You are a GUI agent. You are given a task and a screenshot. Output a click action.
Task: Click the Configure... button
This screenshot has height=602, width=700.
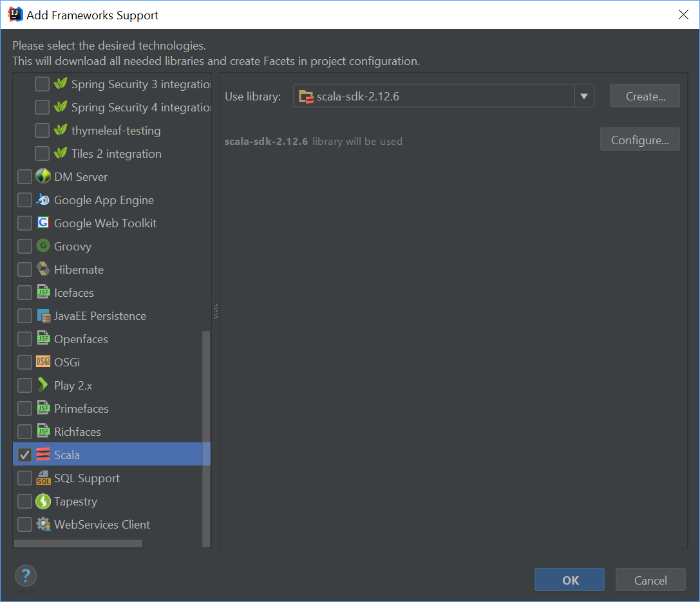[639, 140]
